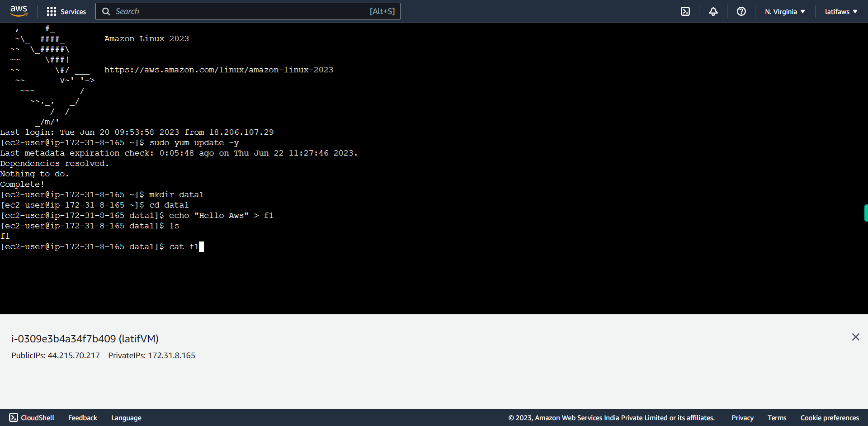Click the Amazon Linux 2023 URL text
868x426 pixels.
pos(219,70)
